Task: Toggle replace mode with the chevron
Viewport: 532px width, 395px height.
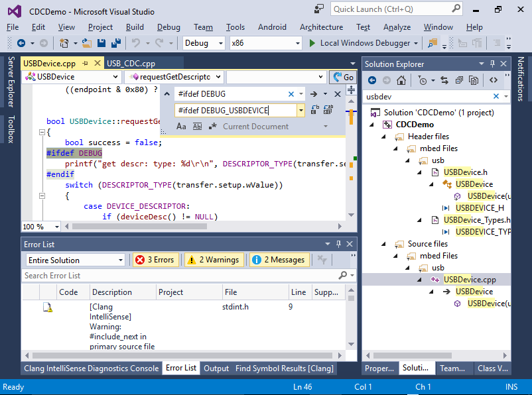Action: pyautogui.click(x=167, y=94)
